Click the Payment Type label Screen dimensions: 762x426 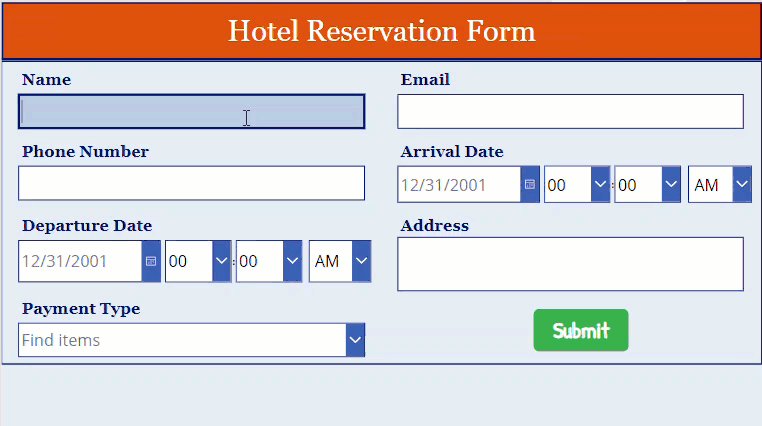tap(81, 309)
